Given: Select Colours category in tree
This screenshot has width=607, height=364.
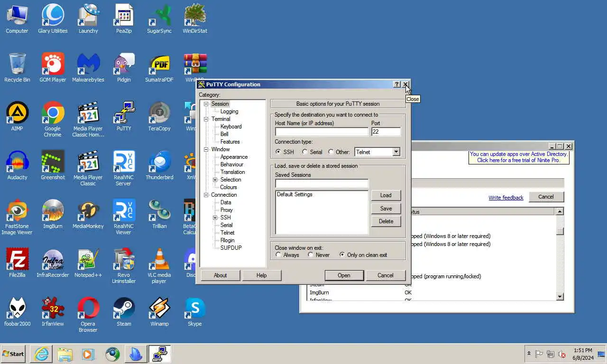Looking at the screenshot, I should click(229, 187).
